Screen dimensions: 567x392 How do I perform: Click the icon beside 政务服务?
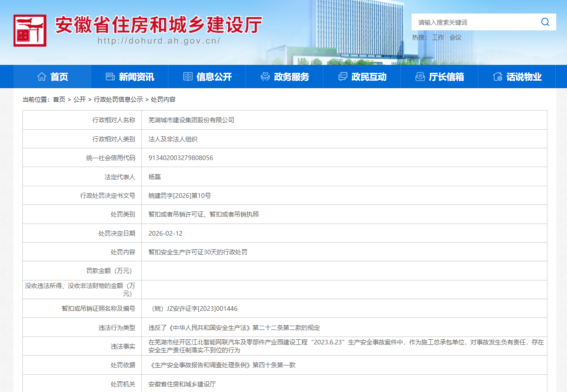[265, 77]
